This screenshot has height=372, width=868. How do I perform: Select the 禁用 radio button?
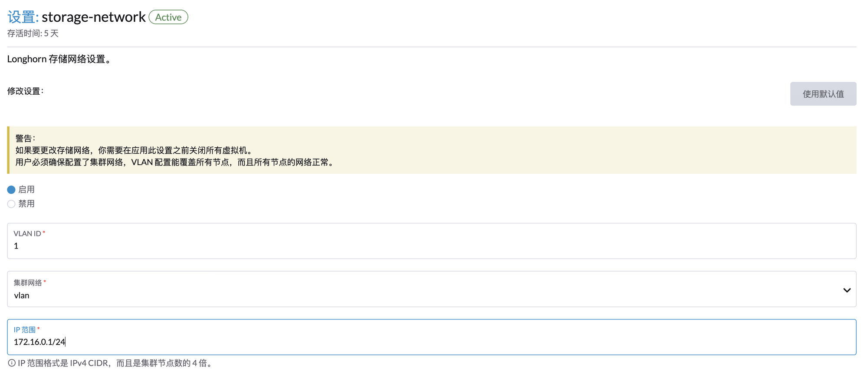tap(11, 204)
